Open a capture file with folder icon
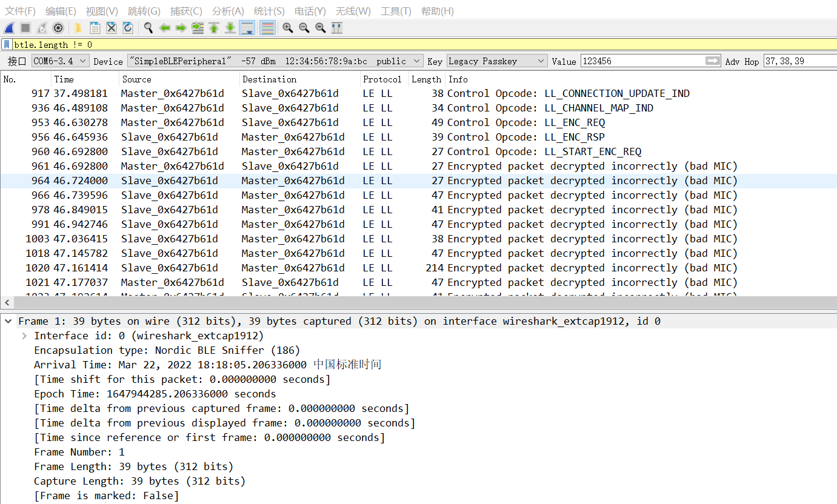The image size is (837, 504). [x=78, y=28]
